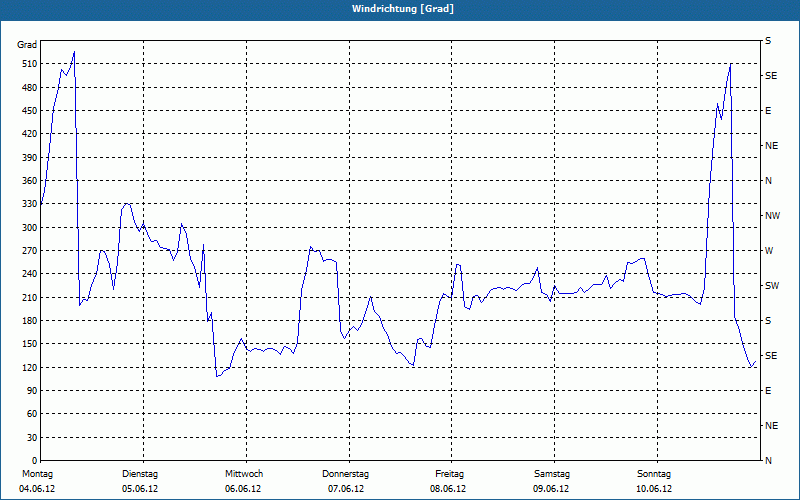This screenshot has height=500, width=800.
Task: Select the "N" compass label at the 360 gridline
Action: [x=768, y=181]
